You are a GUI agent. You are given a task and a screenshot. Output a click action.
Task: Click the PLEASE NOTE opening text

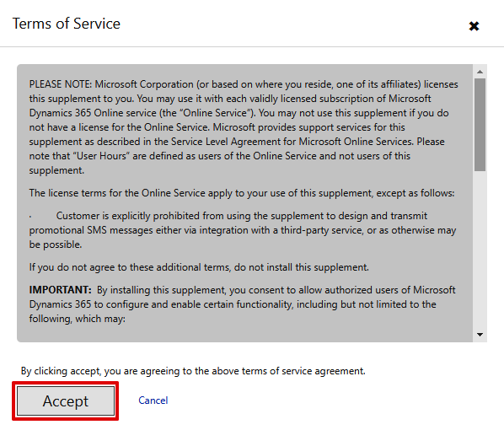coord(61,84)
